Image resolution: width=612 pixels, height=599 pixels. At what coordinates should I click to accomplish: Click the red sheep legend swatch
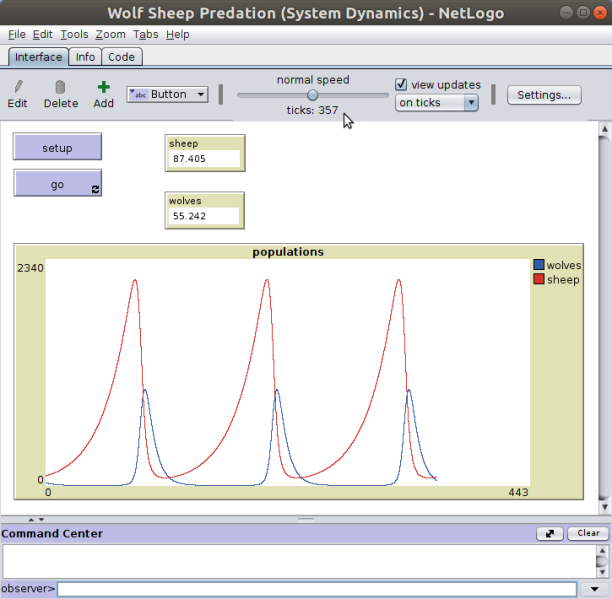pyautogui.click(x=539, y=279)
